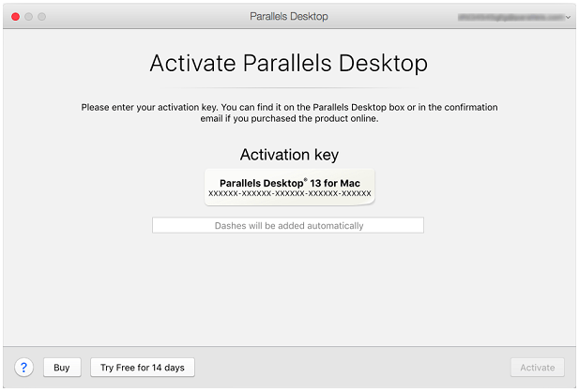Click the zoom button in title bar
The image size is (579, 392).
[x=42, y=17]
